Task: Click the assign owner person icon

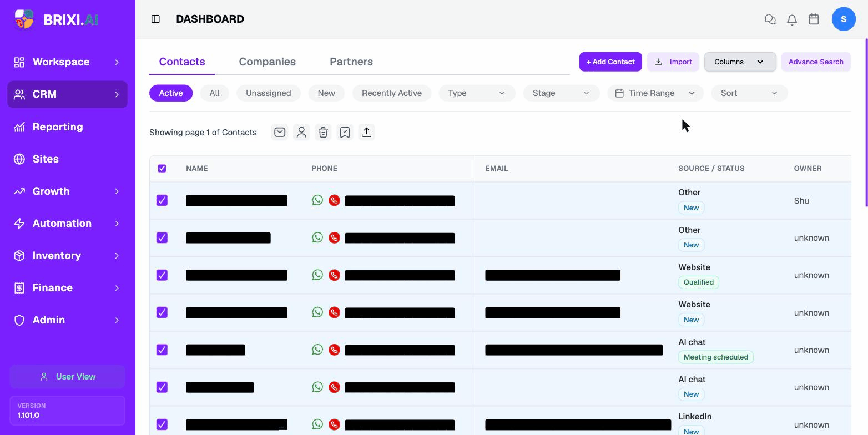Action: click(301, 132)
